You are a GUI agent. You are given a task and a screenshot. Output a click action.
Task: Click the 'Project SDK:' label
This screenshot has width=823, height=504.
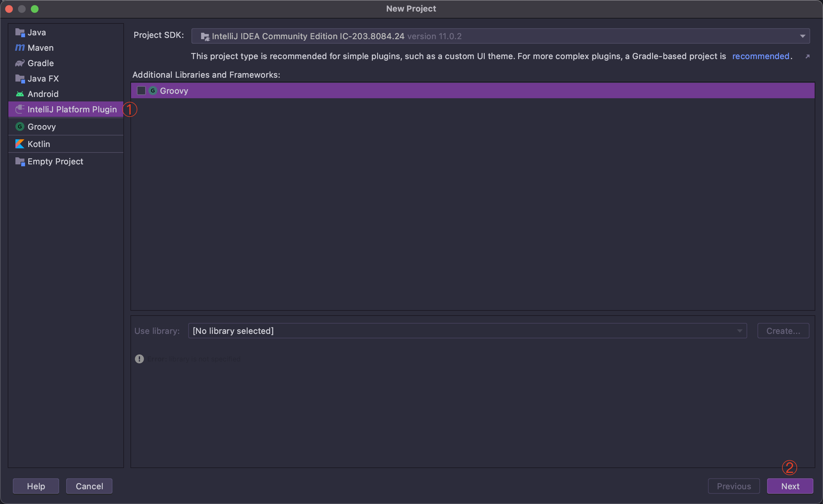(159, 35)
